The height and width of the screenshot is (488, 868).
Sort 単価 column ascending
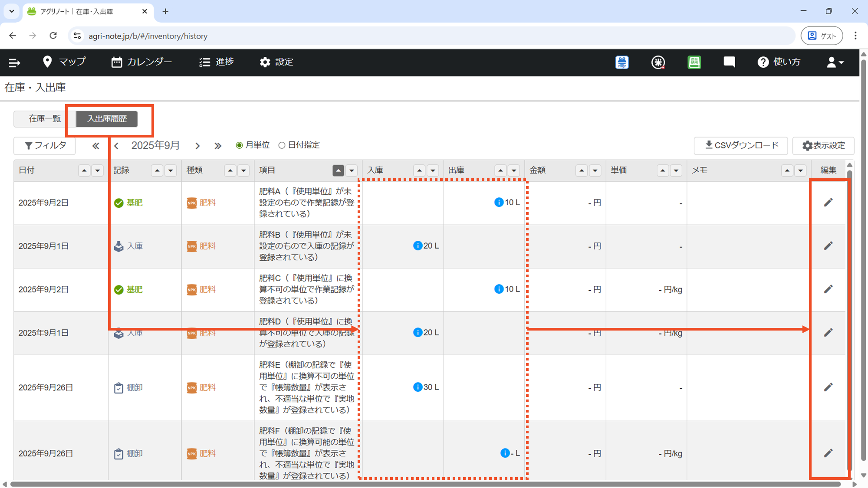click(x=663, y=171)
